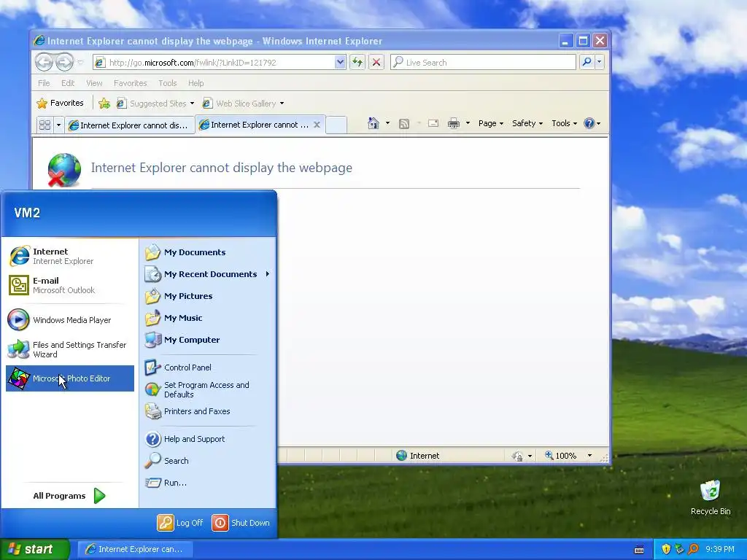Screen dimensions: 747x560
Task: Click the Favorites button with star
Action: [61, 103]
